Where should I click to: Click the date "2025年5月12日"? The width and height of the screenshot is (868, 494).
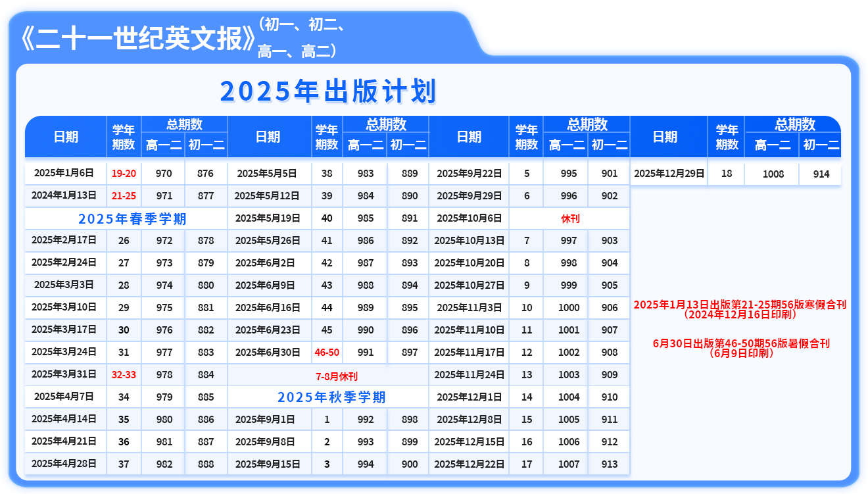click(267, 196)
